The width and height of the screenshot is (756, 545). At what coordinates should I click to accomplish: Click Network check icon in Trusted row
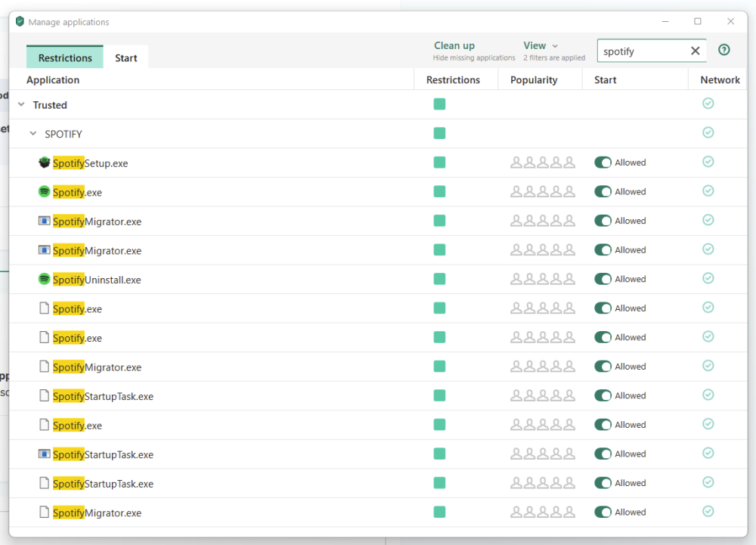click(708, 104)
